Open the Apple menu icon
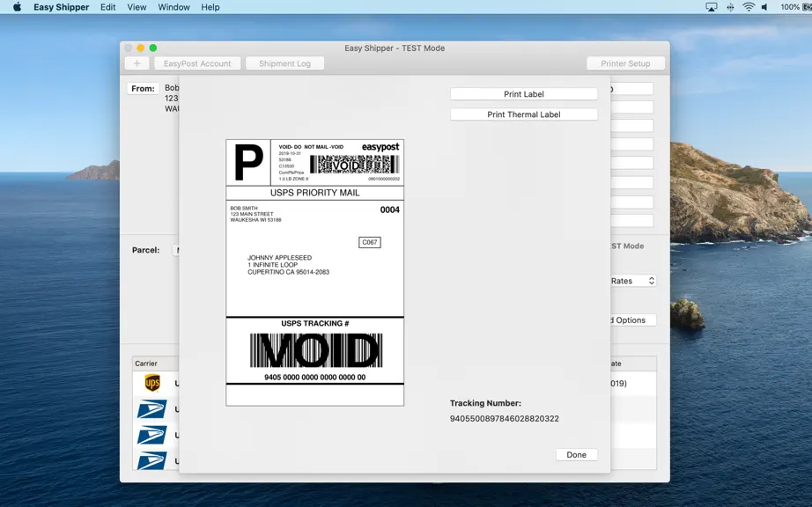The width and height of the screenshot is (812, 507). pyautogui.click(x=17, y=7)
